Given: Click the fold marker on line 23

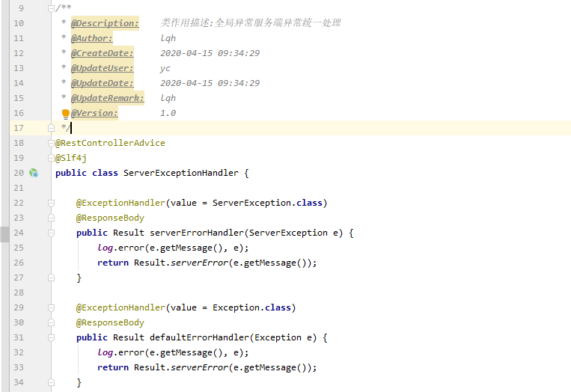Looking at the screenshot, I should (51, 218).
